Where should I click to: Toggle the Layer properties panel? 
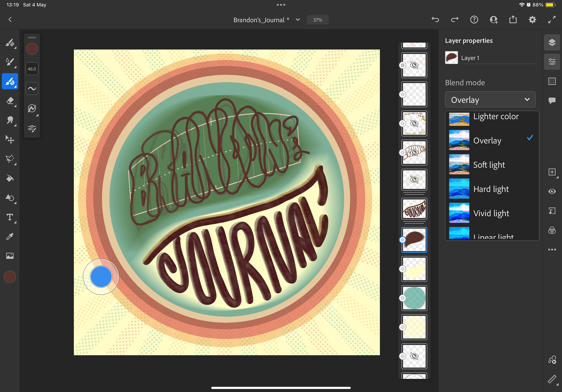552,62
